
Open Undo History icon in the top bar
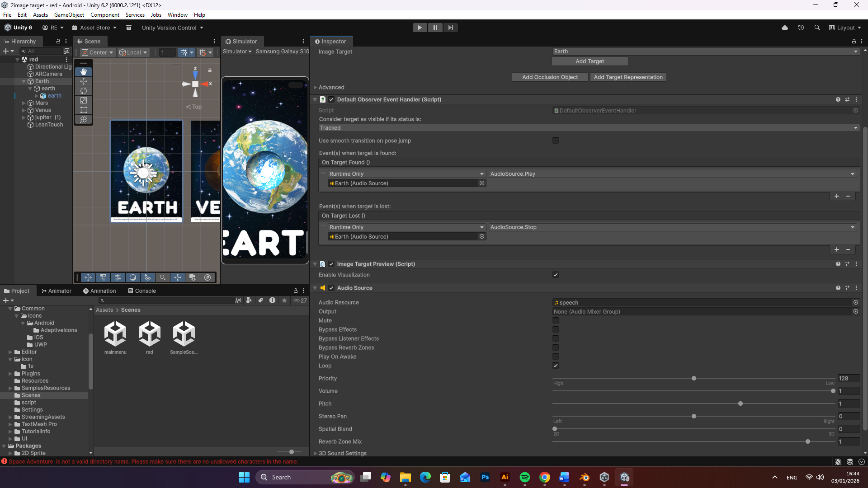(x=801, y=28)
